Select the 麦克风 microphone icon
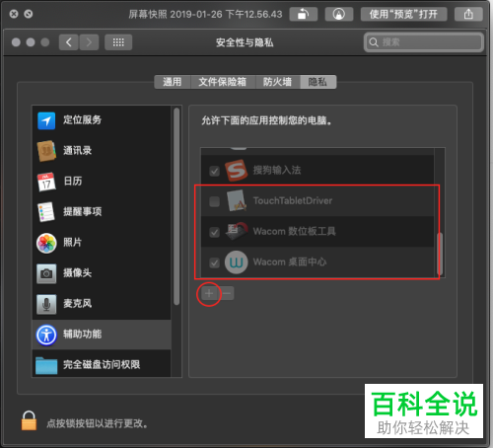The width and height of the screenshot is (493, 448). coord(46,304)
